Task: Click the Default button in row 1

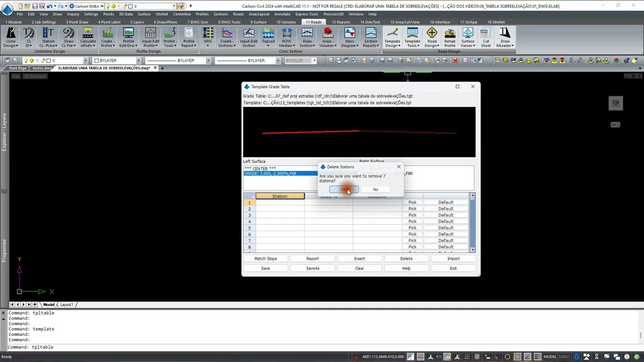Action: 446,203
